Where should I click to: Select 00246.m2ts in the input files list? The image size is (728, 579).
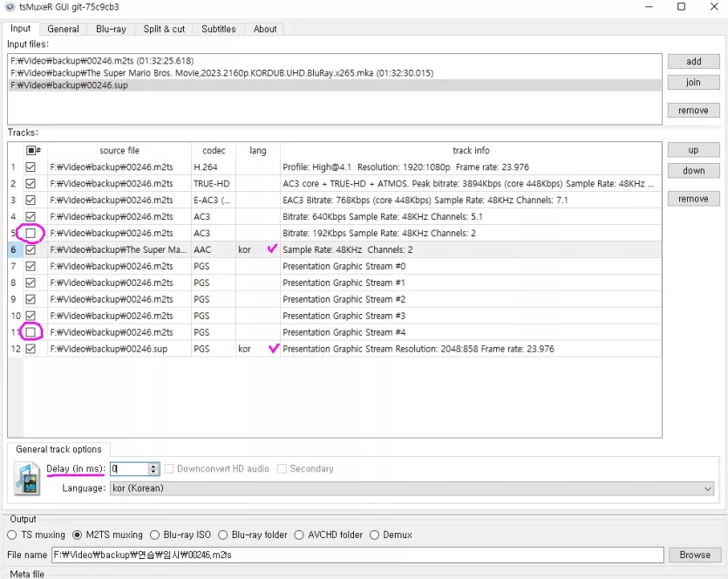click(x=334, y=61)
